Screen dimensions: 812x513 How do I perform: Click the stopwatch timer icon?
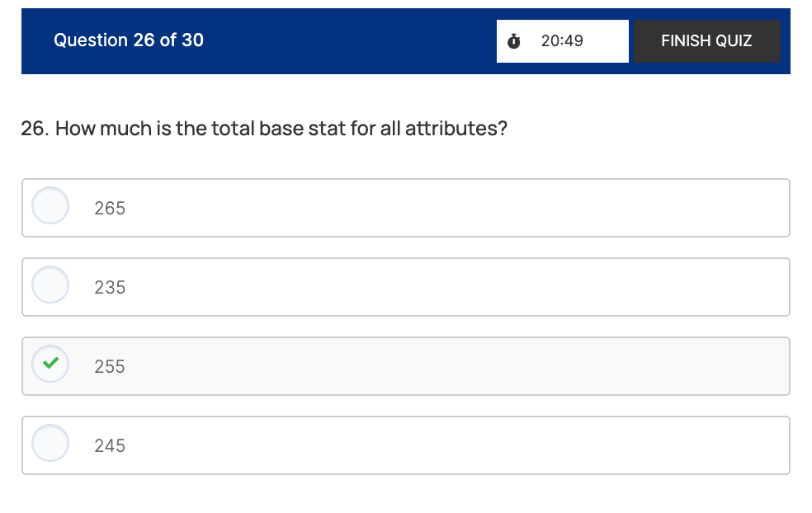tap(514, 40)
